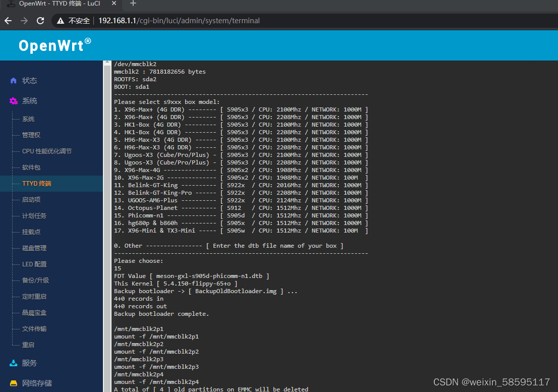The height and width of the screenshot is (392, 558).
Task: Open the 定时重启 menu item
Action: [34, 296]
